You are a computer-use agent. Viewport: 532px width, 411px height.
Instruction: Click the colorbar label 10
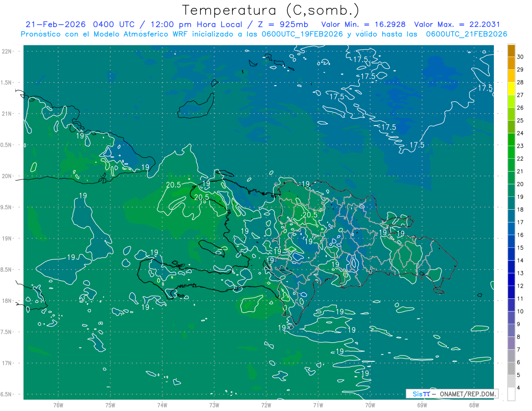click(520, 311)
